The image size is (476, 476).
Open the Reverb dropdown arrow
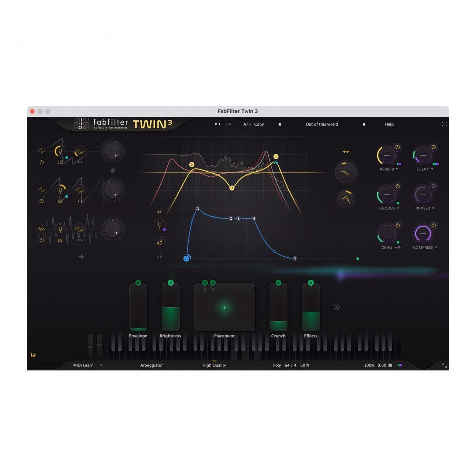point(397,169)
